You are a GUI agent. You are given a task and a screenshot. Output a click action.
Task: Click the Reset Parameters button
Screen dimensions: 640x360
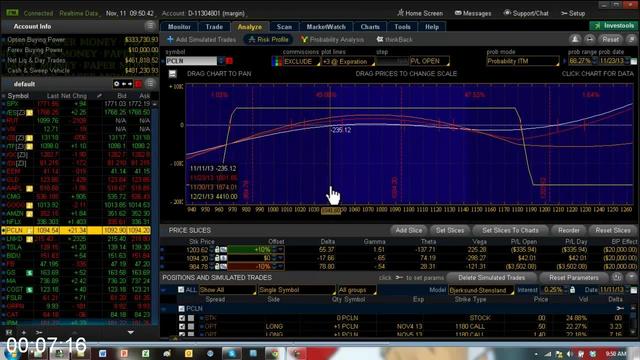(573, 278)
